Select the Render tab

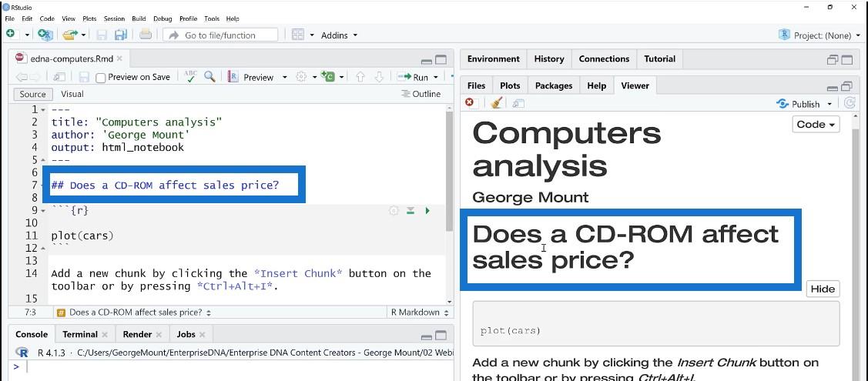click(137, 334)
